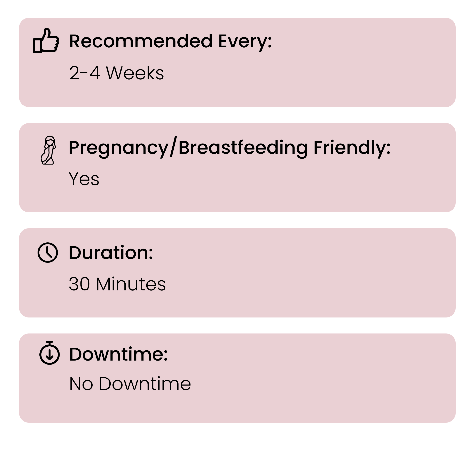Viewport: 476px width, 451px height.
Task: Select the "Recommended Every:" heading
Action: click(x=170, y=41)
